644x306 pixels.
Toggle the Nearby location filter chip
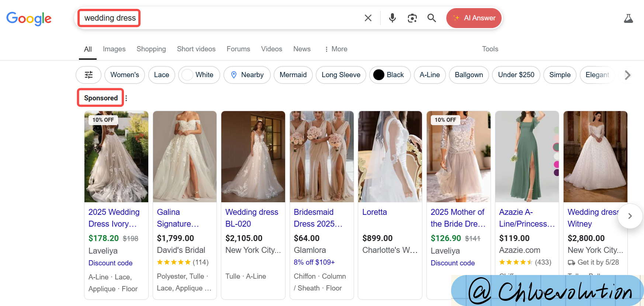247,75
